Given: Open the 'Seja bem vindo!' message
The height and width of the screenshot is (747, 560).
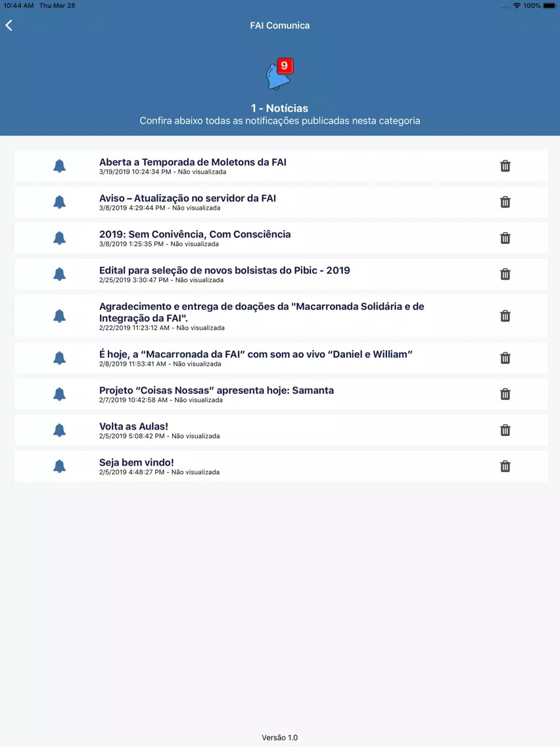Looking at the screenshot, I should click(x=136, y=463).
